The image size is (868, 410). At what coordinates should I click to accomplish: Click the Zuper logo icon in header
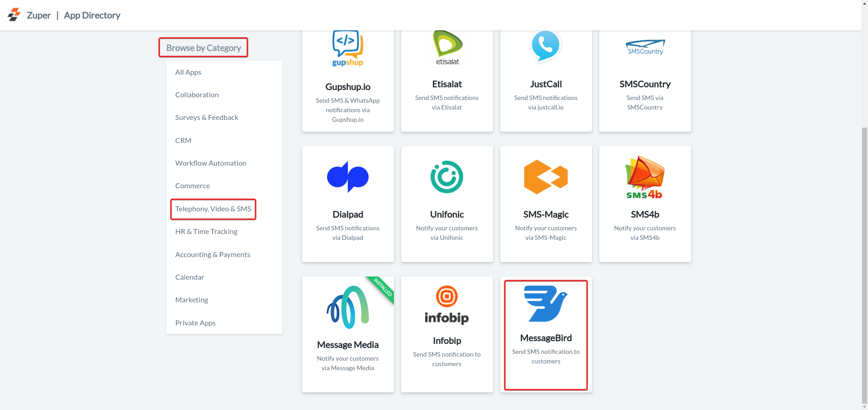tap(14, 15)
